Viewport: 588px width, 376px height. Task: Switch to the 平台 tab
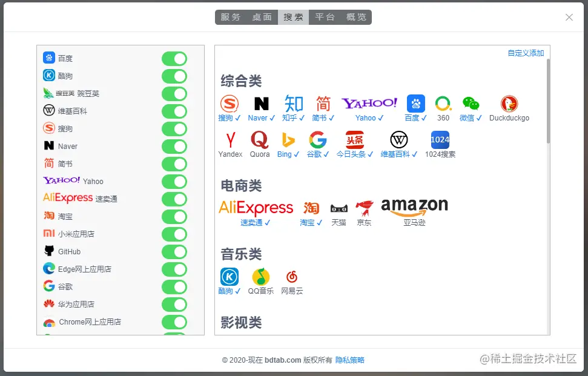pyautogui.click(x=325, y=17)
